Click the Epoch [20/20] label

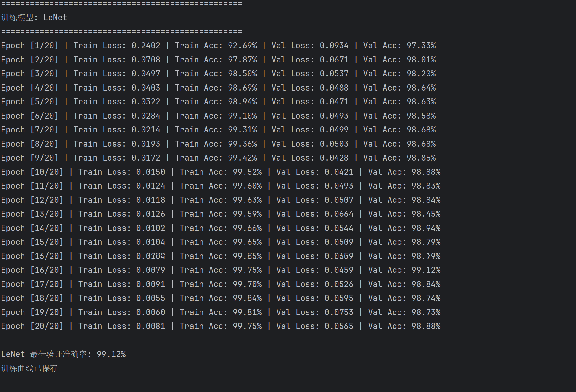pos(32,326)
